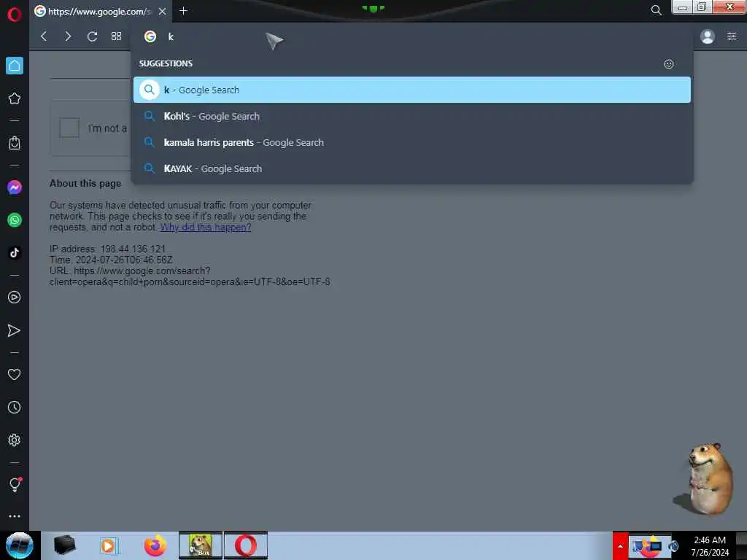Choose the kamala harris parents suggestion
This screenshot has width=747, height=560.
[x=412, y=142]
